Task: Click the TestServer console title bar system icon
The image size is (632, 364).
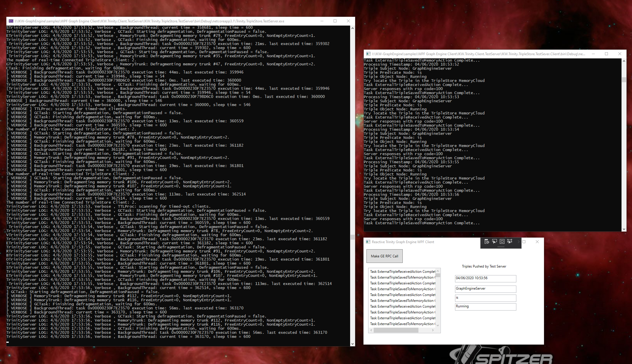Action: [x=11, y=21]
